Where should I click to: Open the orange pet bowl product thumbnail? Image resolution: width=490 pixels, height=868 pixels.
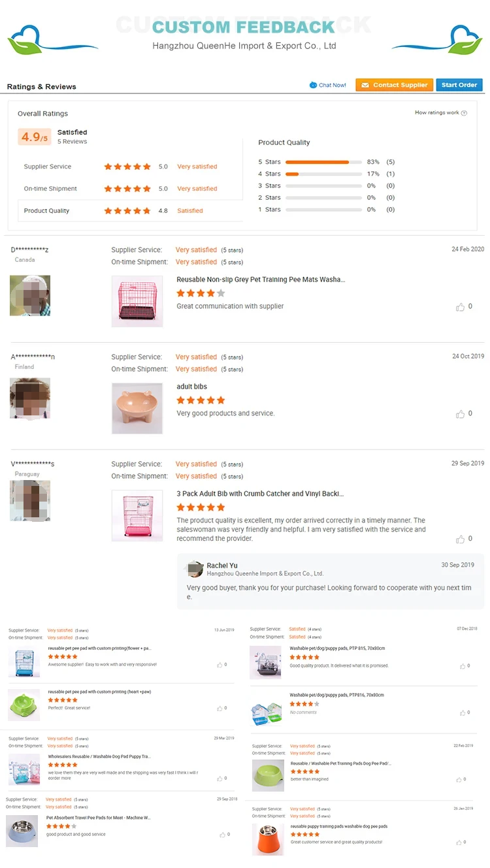[x=268, y=839]
